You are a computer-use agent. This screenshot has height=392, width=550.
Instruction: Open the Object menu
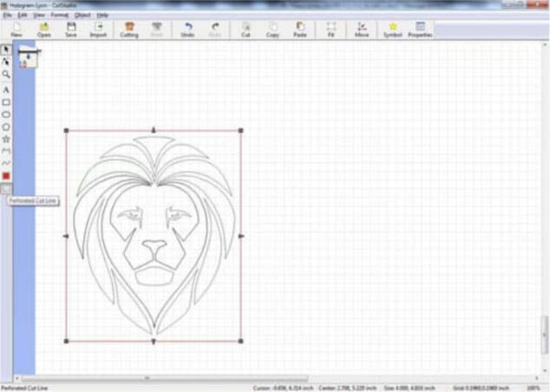(x=82, y=16)
